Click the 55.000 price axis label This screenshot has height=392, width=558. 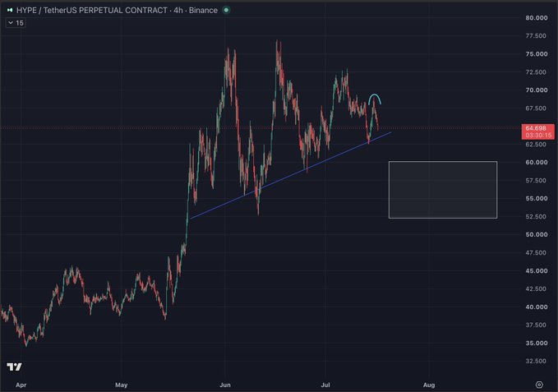(x=537, y=199)
